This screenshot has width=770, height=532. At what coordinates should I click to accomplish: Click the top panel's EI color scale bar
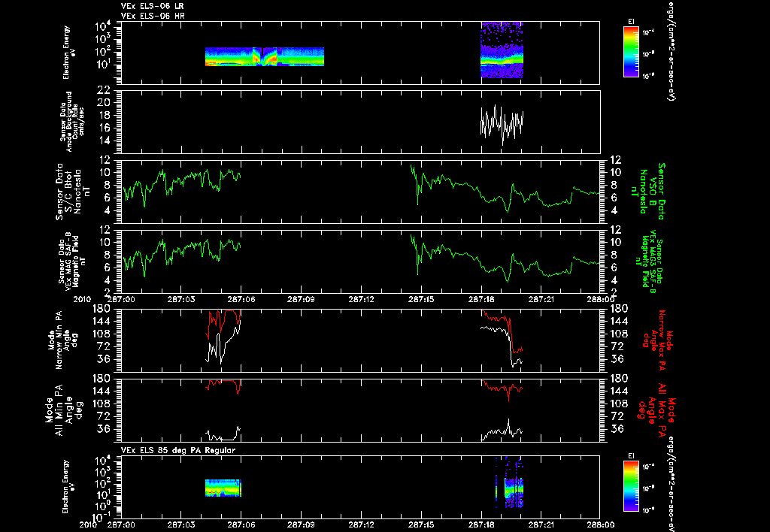coord(631,52)
